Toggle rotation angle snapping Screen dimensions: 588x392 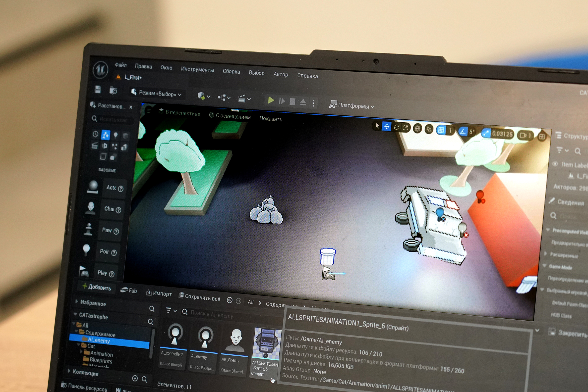pyautogui.click(x=463, y=132)
